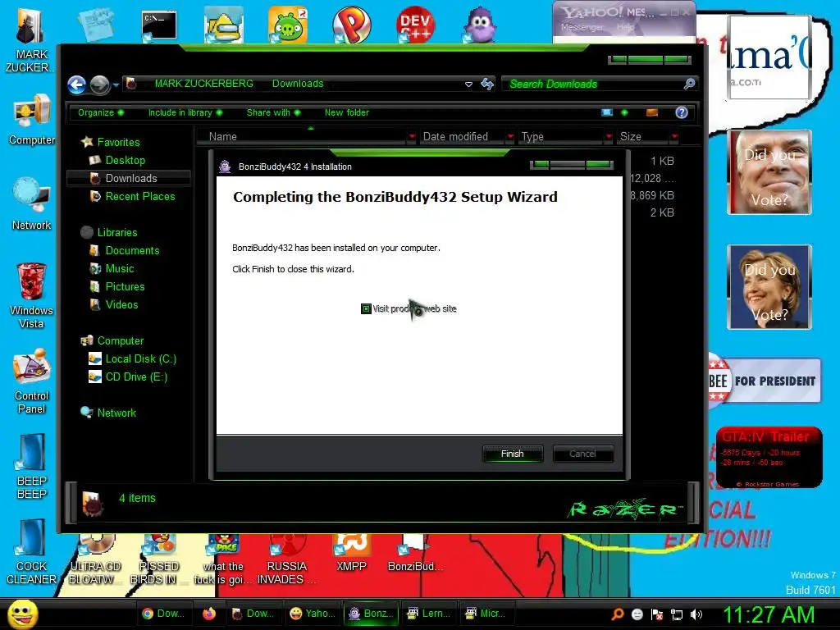Image resolution: width=840 pixels, height=630 pixels.
Task: Open the Date modified column filter dropdown
Action: click(x=510, y=137)
